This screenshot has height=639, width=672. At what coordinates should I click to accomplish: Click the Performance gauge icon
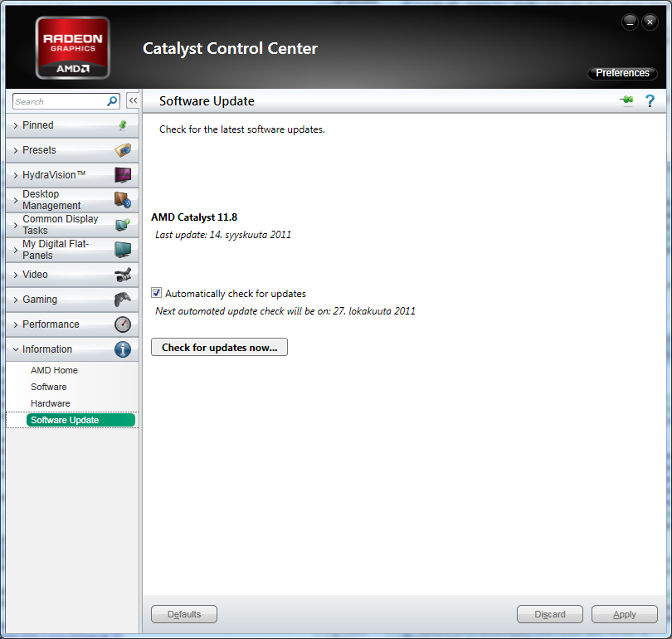pyautogui.click(x=123, y=324)
